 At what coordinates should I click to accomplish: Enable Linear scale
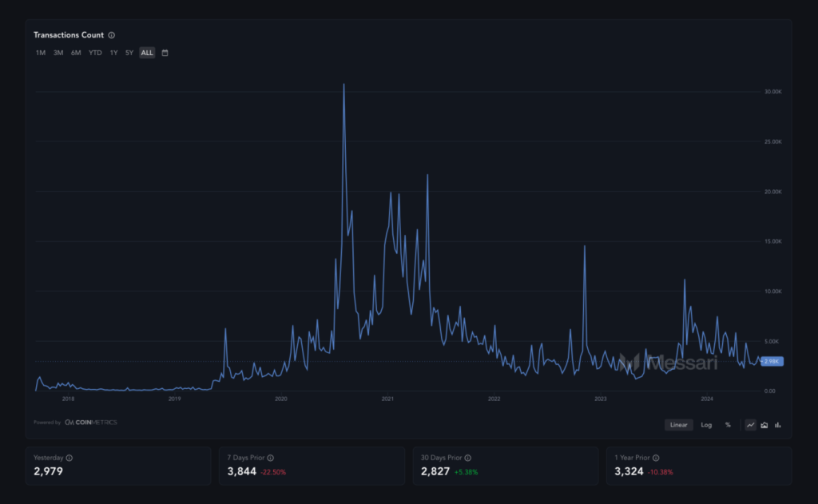pyautogui.click(x=679, y=425)
